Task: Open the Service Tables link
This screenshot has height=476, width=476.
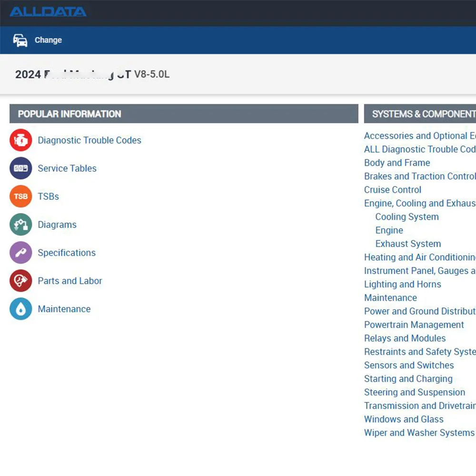Action: click(67, 168)
